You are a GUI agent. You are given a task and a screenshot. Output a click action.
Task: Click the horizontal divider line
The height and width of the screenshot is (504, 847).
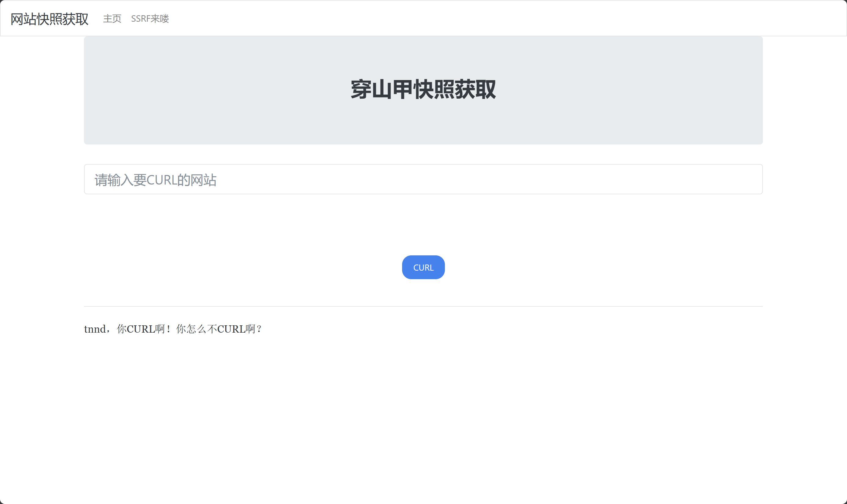(x=423, y=306)
